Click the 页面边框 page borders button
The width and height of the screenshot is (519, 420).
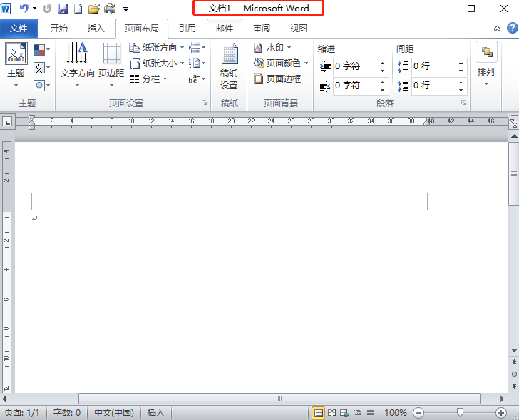click(x=277, y=78)
